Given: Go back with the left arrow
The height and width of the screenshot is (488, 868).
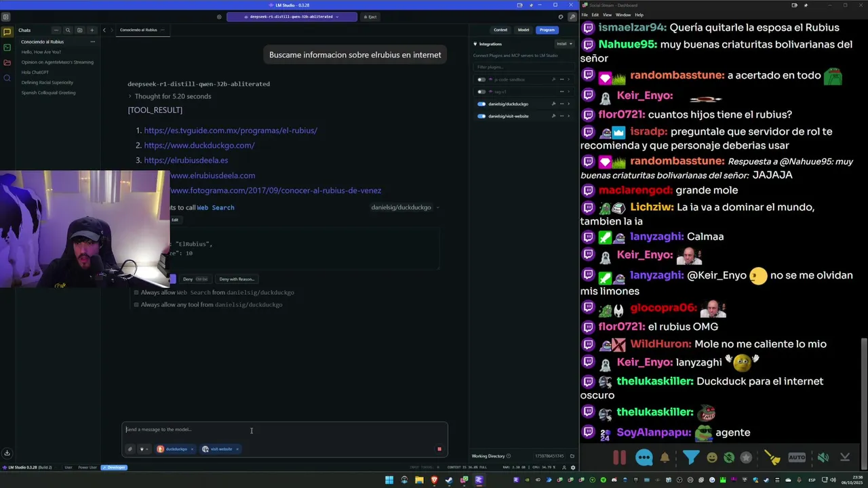Looking at the screenshot, I should click(x=104, y=30).
